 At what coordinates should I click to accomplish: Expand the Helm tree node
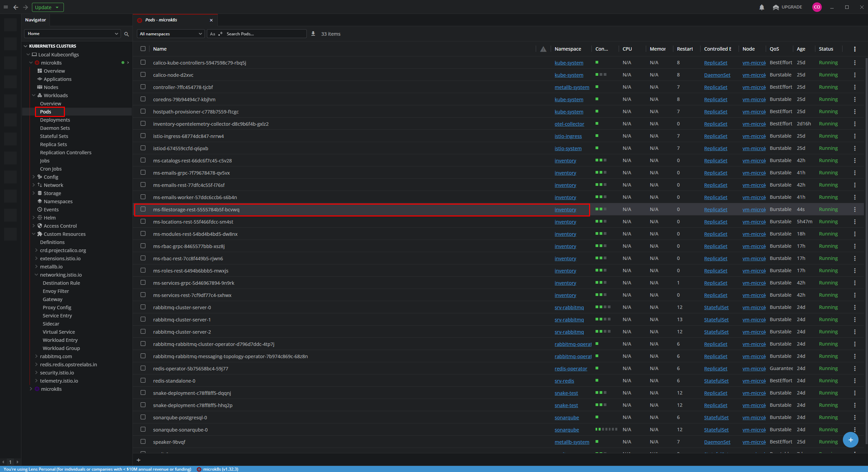(34, 218)
